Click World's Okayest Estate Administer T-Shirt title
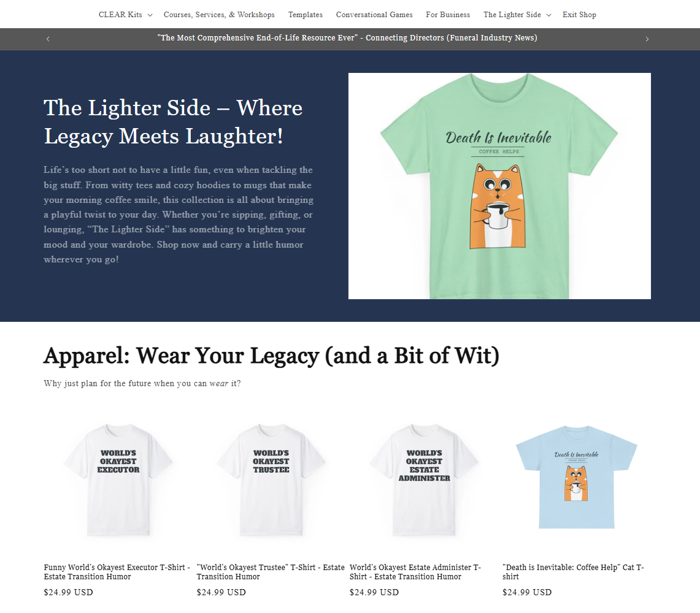 415,572
